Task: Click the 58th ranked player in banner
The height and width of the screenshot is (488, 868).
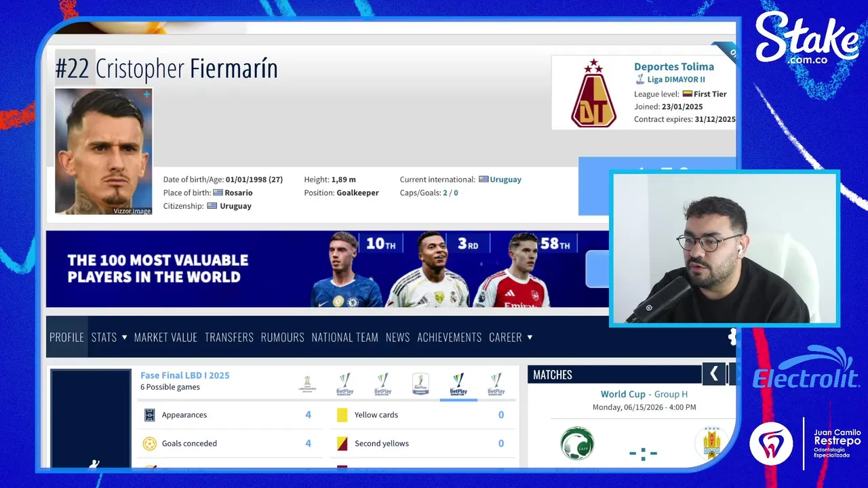Action: click(515, 270)
